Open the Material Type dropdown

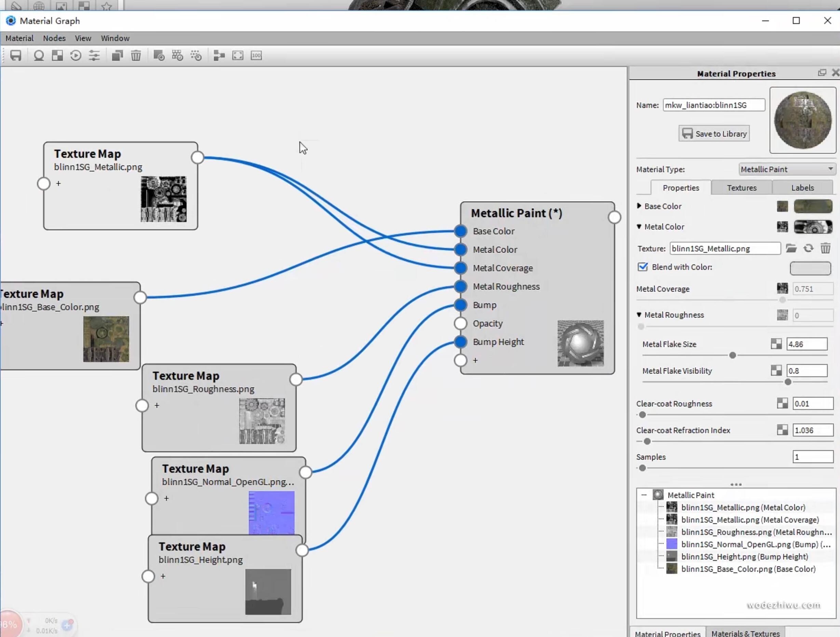(x=786, y=169)
